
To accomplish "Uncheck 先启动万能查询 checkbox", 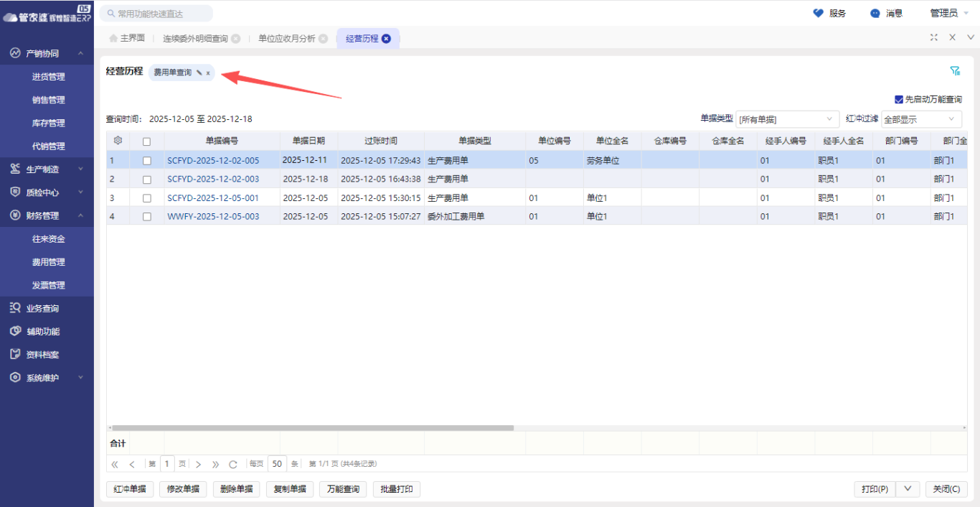I will pyautogui.click(x=899, y=100).
